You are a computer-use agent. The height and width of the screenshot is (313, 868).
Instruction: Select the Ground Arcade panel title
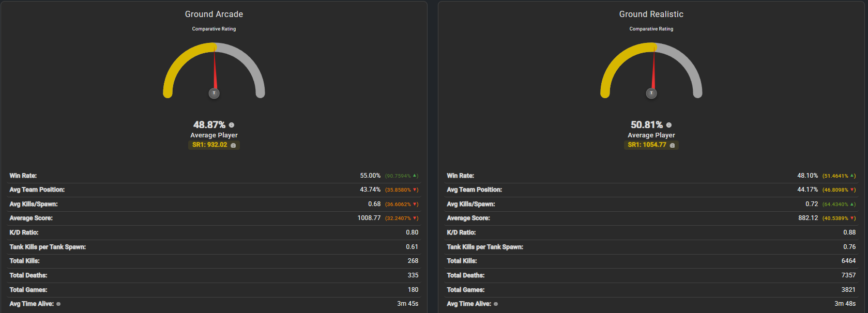(x=214, y=14)
